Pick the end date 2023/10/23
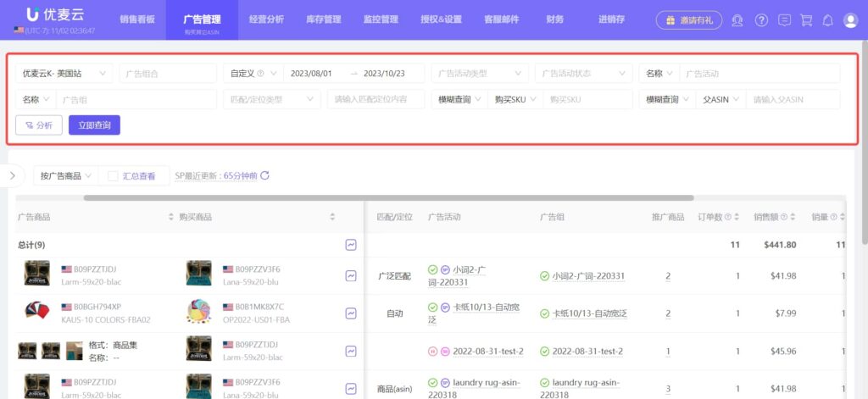 384,73
